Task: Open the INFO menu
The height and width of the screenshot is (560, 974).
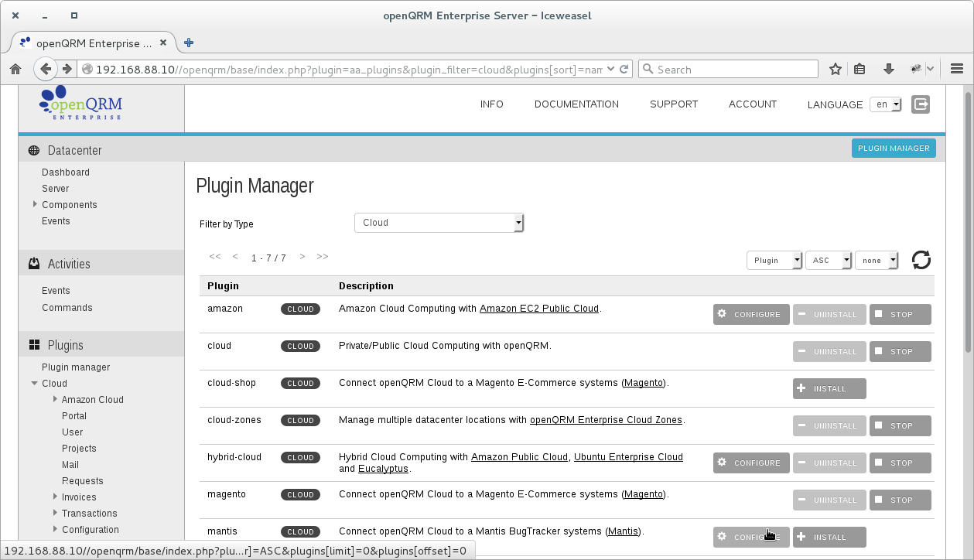Action: [x=492, y=104]
